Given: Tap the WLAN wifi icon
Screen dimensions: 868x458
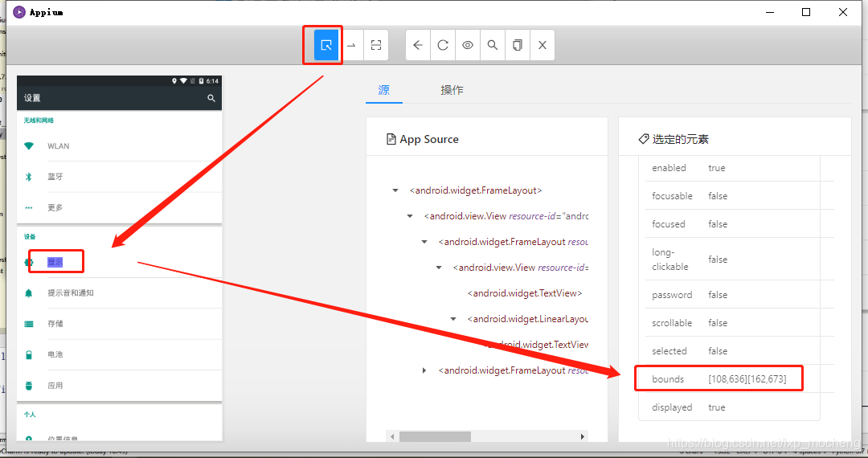Looking at the screenshot, I should 29,146.
